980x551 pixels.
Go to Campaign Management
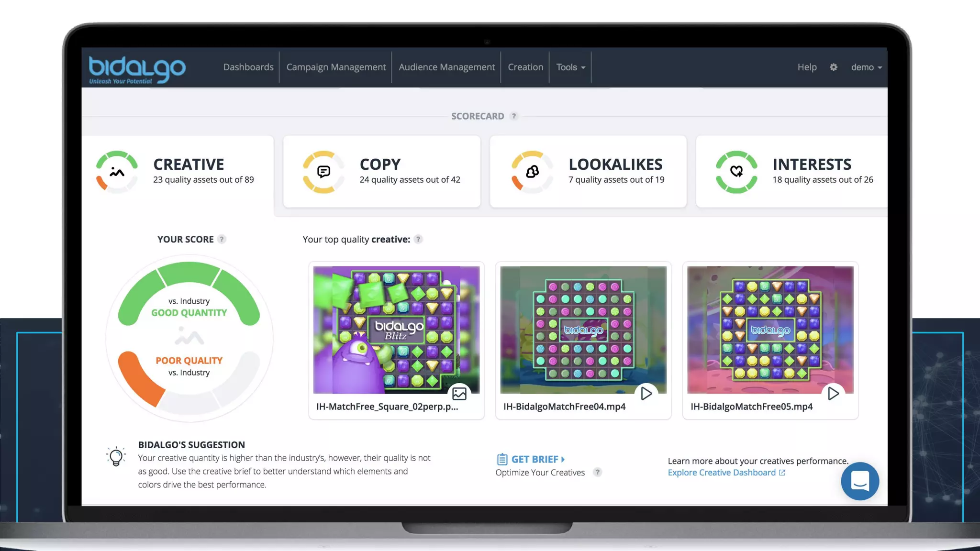pos(336,67)
